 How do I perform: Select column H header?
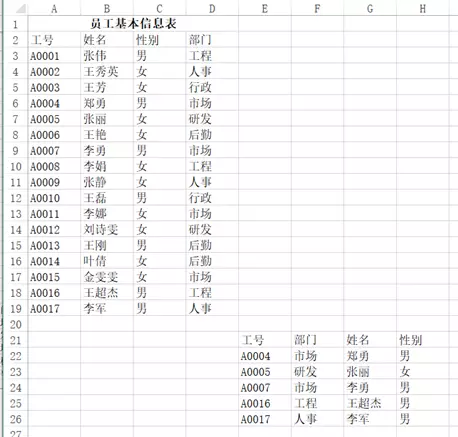423,8
